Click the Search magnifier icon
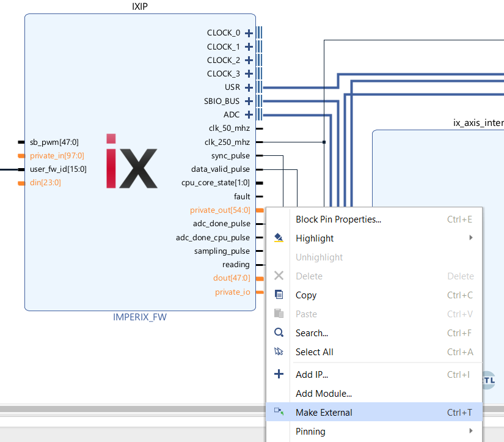The image size is (504, 442). click(x=279, y=333)
